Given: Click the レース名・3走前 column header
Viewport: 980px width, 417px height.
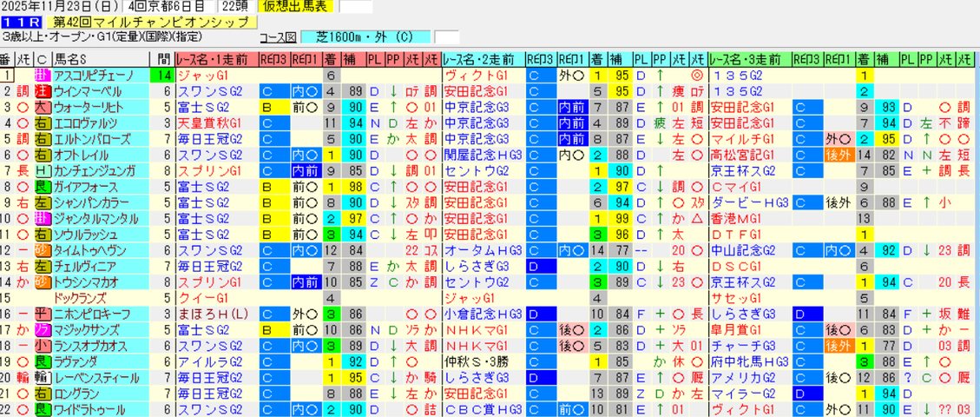Looking at the screenshot, I should 750,59.
